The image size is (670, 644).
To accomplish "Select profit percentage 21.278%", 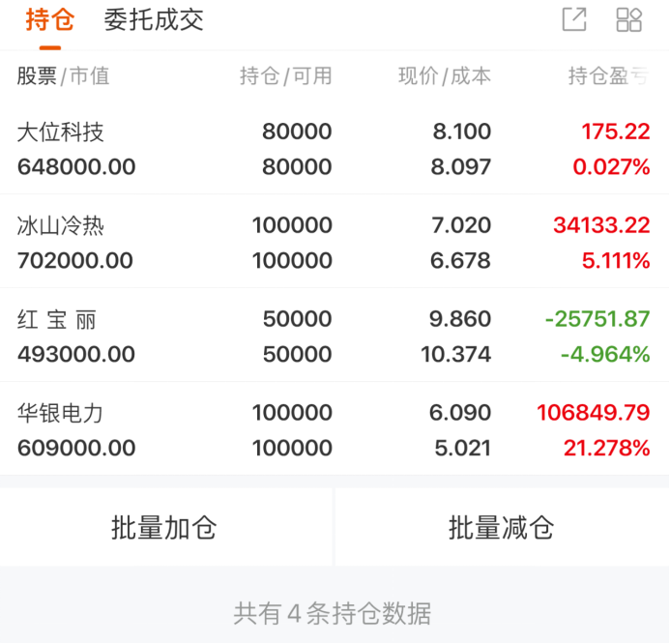I will coord(607,448).
